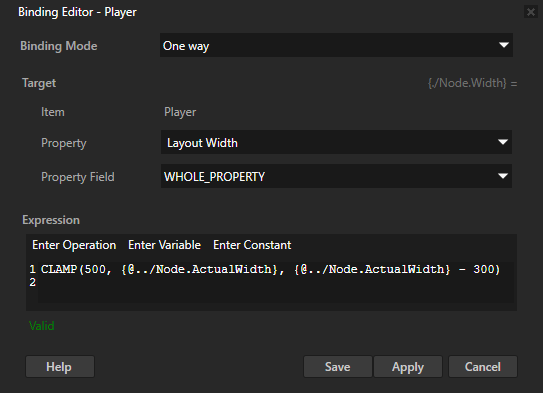Click the Help button
This screenshot has height=393, width=543.
pyautogui.click(x=60, y=367)
